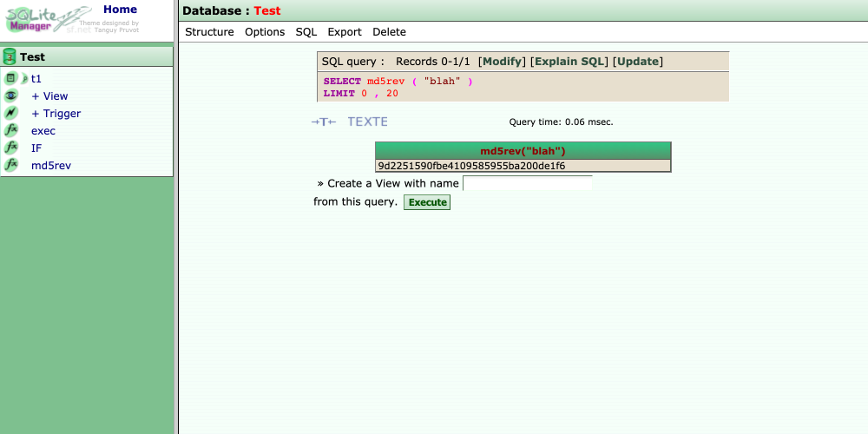
Task: Click the Records 0-1/1 text
Action: point(433,62)
